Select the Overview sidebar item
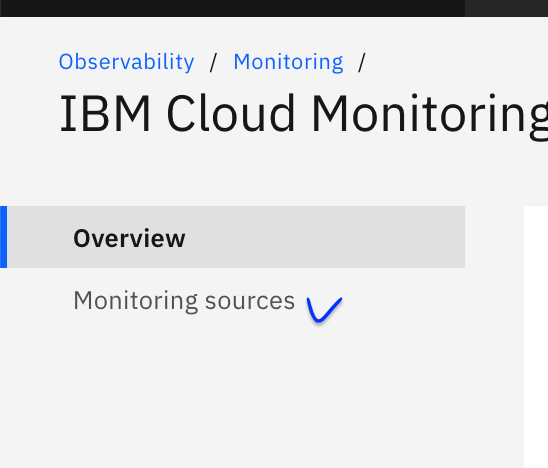 [x=232, y=237]
